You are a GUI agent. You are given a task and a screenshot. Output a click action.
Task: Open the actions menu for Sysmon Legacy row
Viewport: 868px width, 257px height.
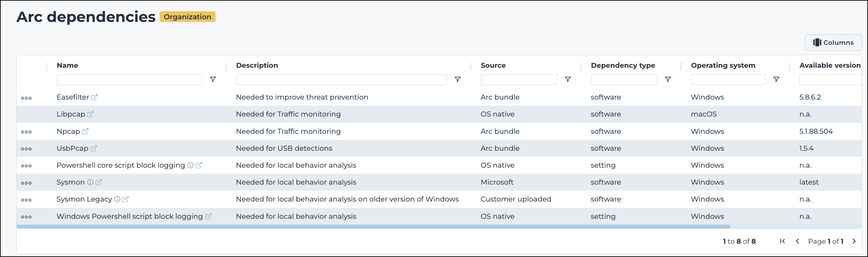click(x=26, y=200)
